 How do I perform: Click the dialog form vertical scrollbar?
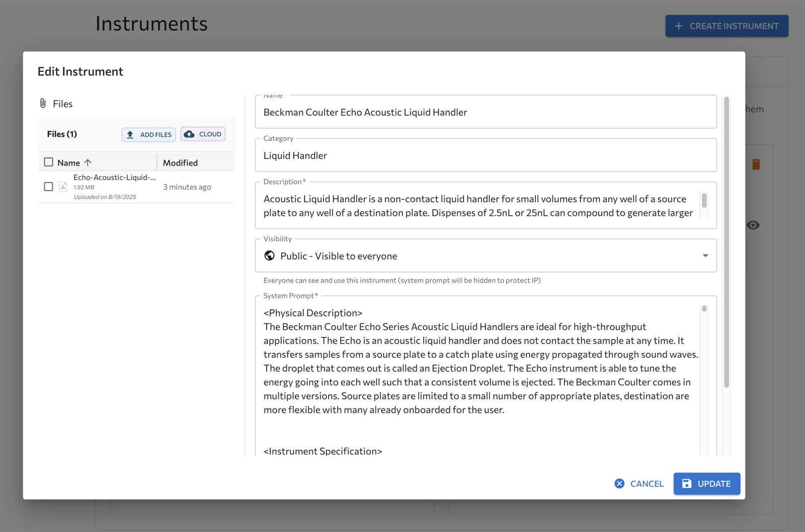click(x=727, y=242)
